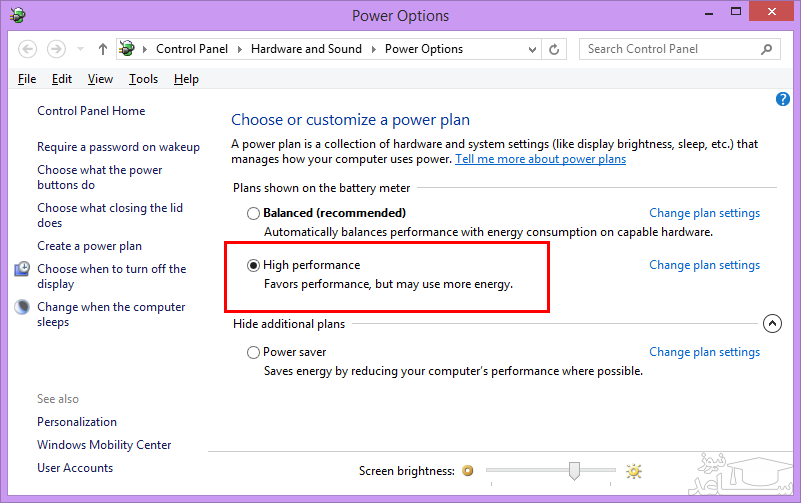
Task: Click the Back navigation arrow
Action: coord(28,49)
